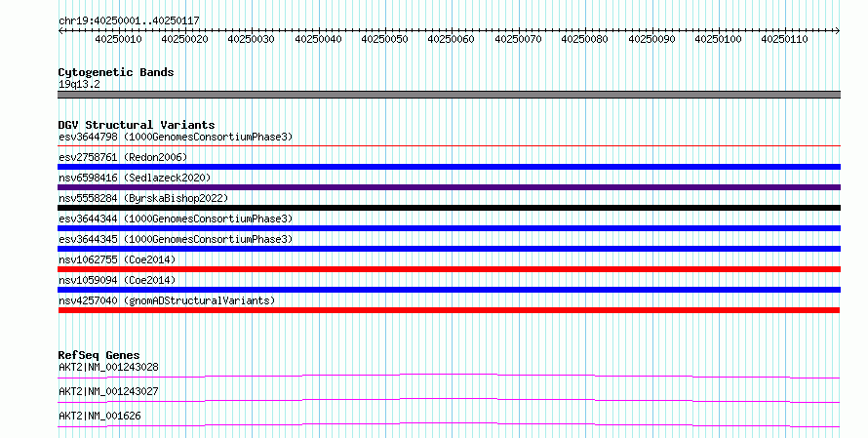Click the blue esv2758761 variant bar
Image resolution: width=868 pixels, height=438 pixels.
coord(449,167)
